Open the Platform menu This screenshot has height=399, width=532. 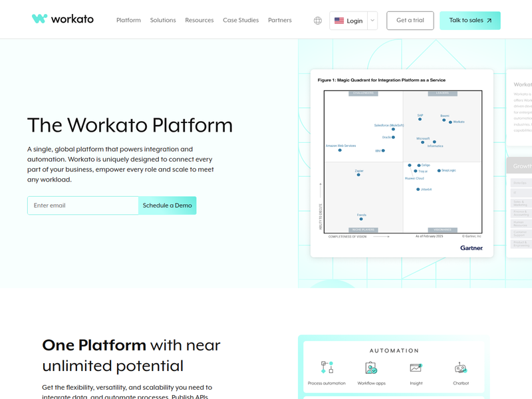128,21
